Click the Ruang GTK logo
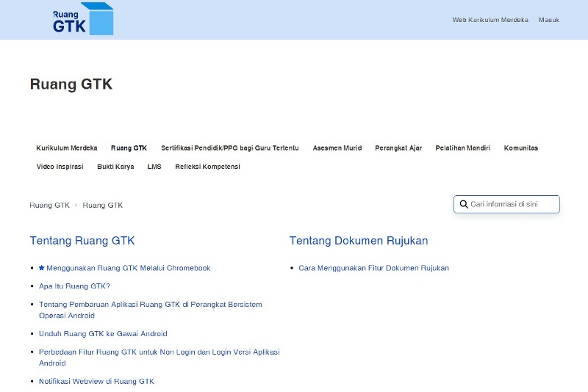This screenshot has height=392, width=588. (x=83, y=19)
